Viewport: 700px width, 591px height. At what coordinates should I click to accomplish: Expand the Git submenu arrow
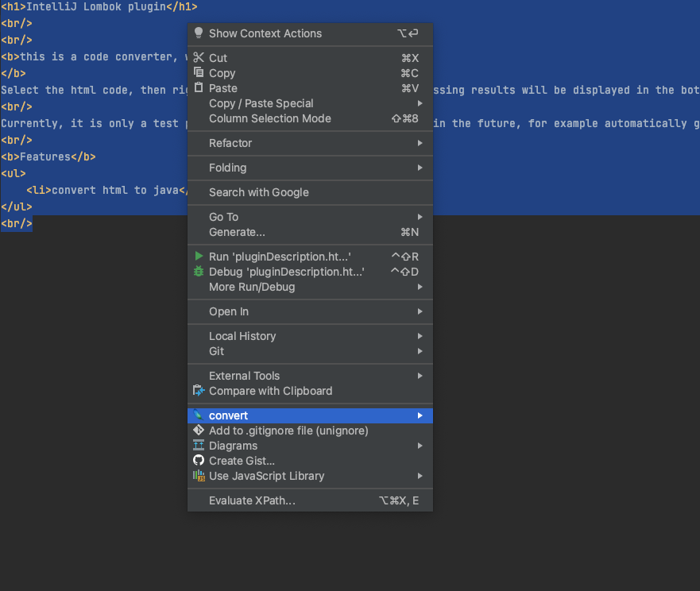(x=420, y=351)
